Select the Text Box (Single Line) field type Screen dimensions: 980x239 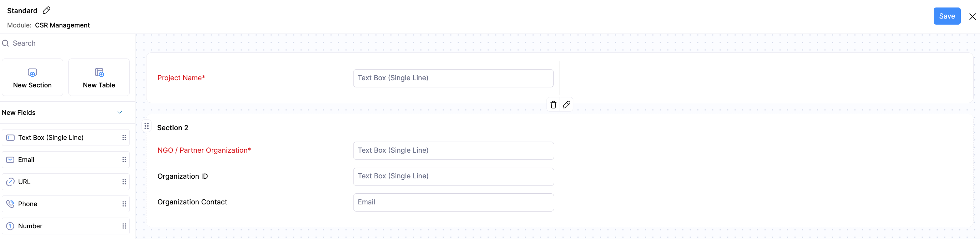pos(51,138)
